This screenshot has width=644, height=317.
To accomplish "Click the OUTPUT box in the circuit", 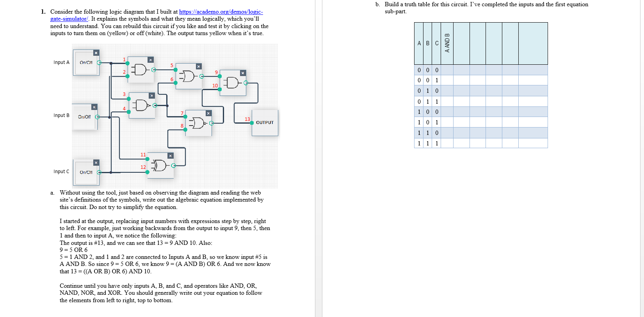I will [265, 122].
